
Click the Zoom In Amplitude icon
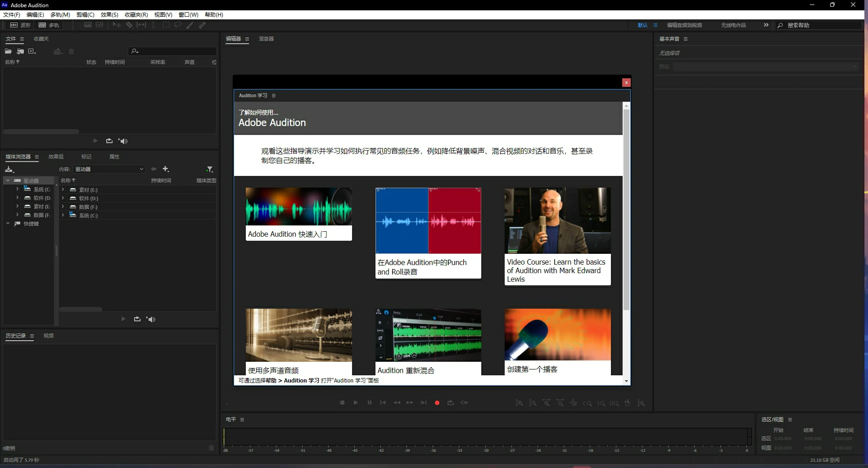tap(519, 403)
